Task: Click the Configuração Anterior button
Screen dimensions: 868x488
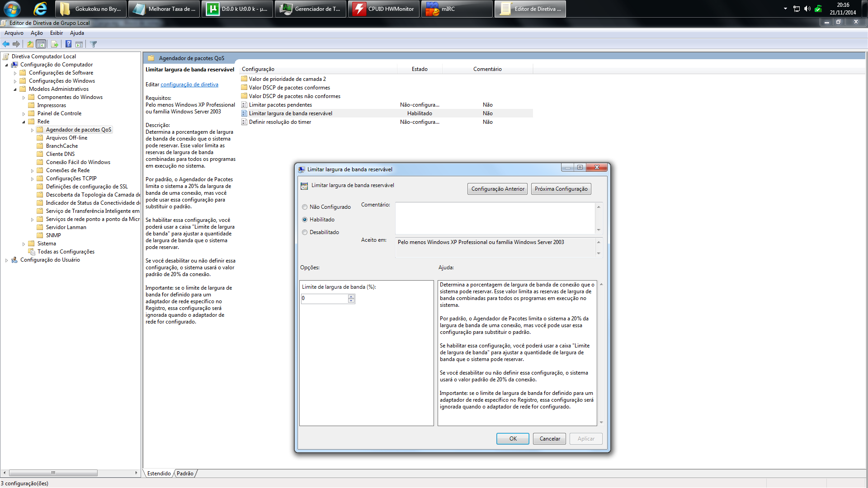Action: [x=497, y=189]
